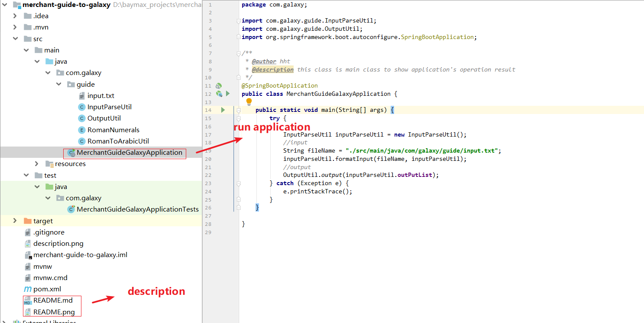This screenshot has height=323, width=644.
Task: Expand the target folder
Action: click(x=15, y=221)
